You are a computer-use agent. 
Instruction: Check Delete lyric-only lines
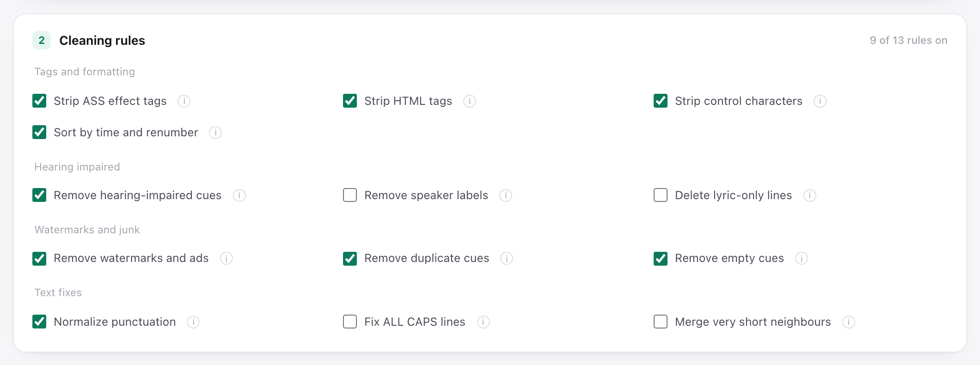pyautogui.click(x=661, y=195)
